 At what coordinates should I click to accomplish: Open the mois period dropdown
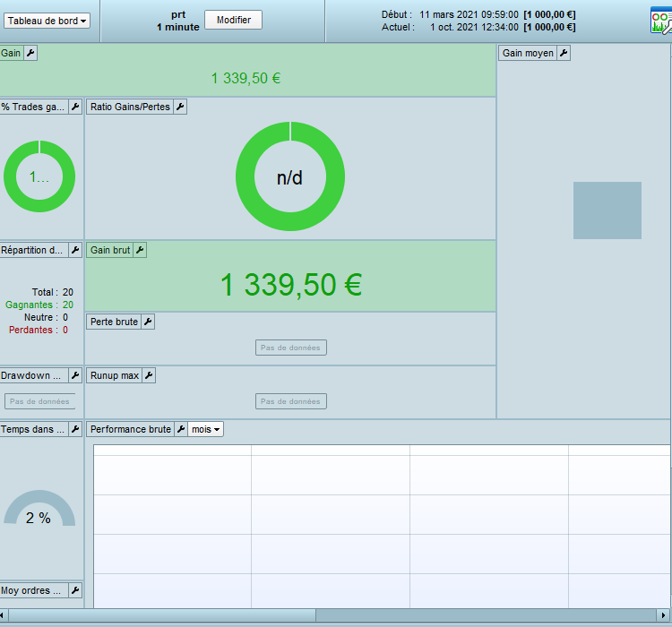(x=206, y=429)
